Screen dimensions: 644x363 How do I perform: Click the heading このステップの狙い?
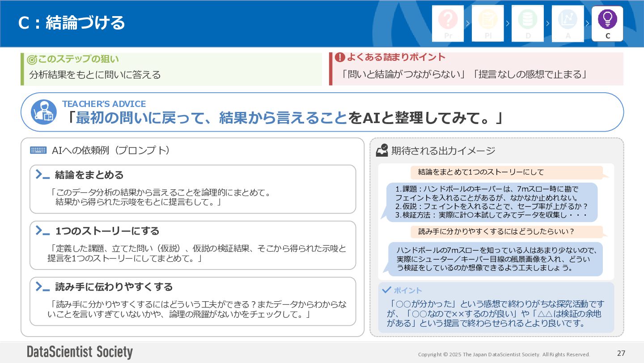tap(78, 59)
